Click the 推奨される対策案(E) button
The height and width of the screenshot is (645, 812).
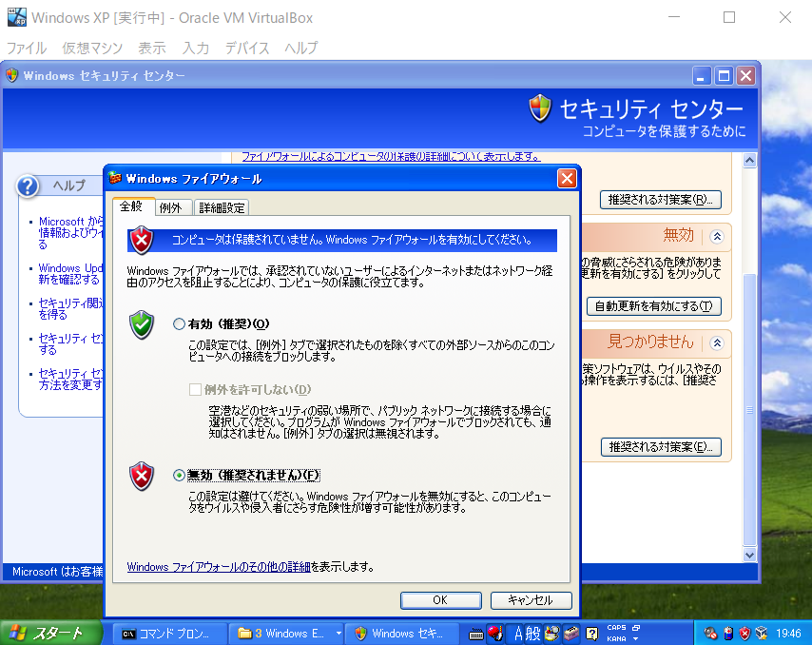(x=662, y=447)
